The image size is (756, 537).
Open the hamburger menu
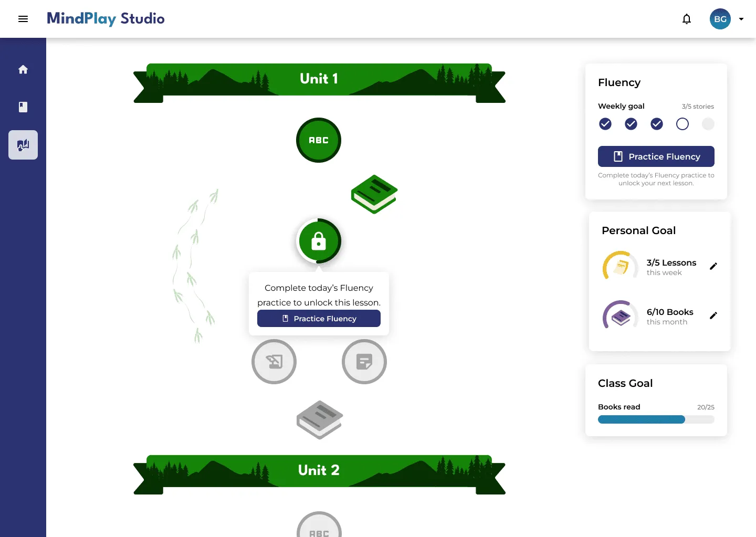pos(23,19)
